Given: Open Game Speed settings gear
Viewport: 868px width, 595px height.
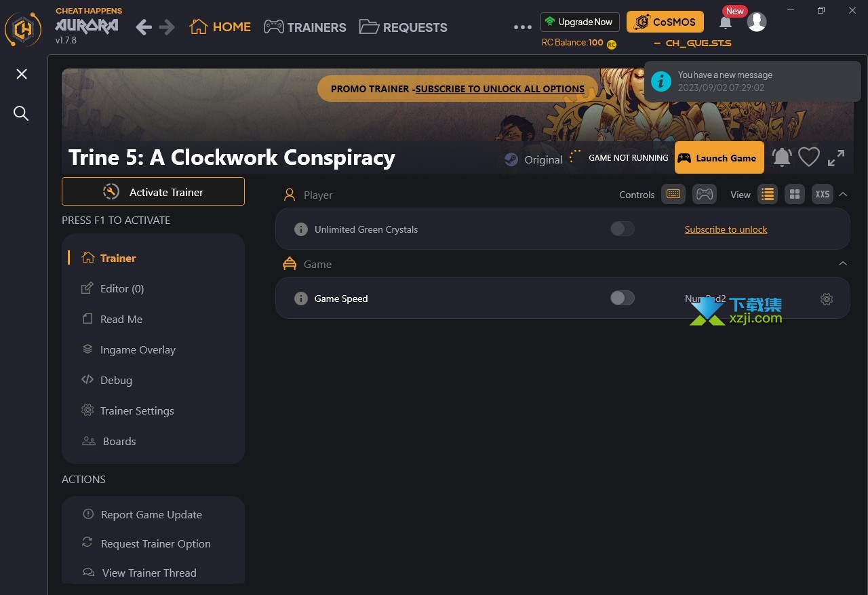Looking at the screenshot, I should [x=826, y=299].
